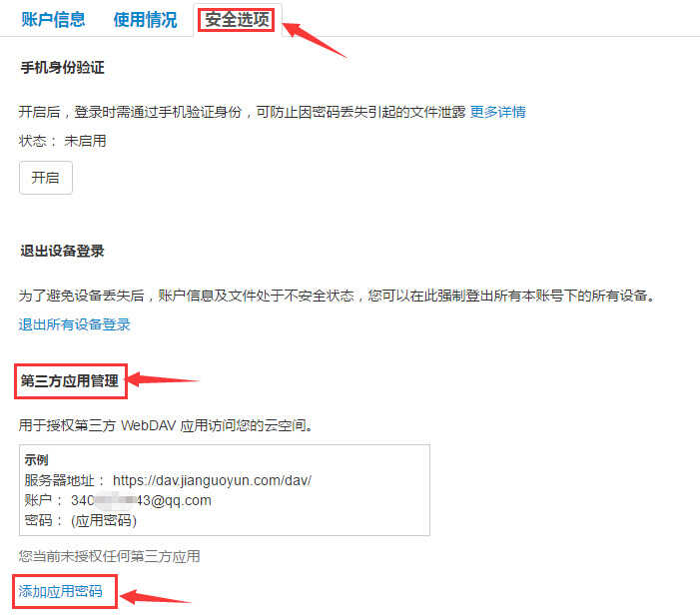Click the 未启用 status text
The image size is (700, 615).
(x=85, y=141)
